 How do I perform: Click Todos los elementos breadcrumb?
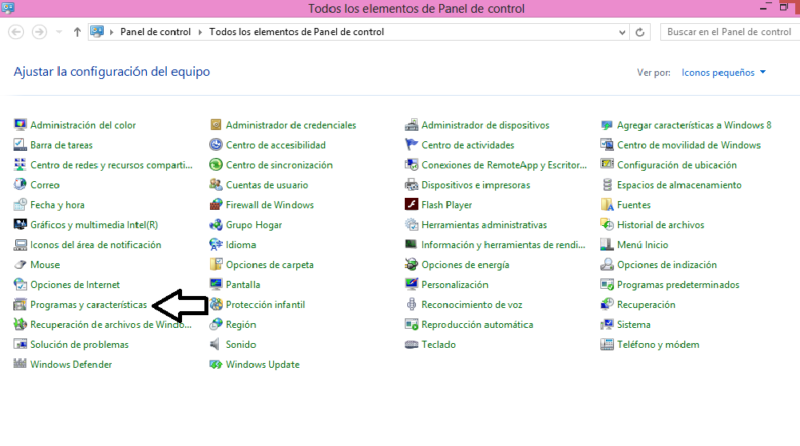click(296, 32)
